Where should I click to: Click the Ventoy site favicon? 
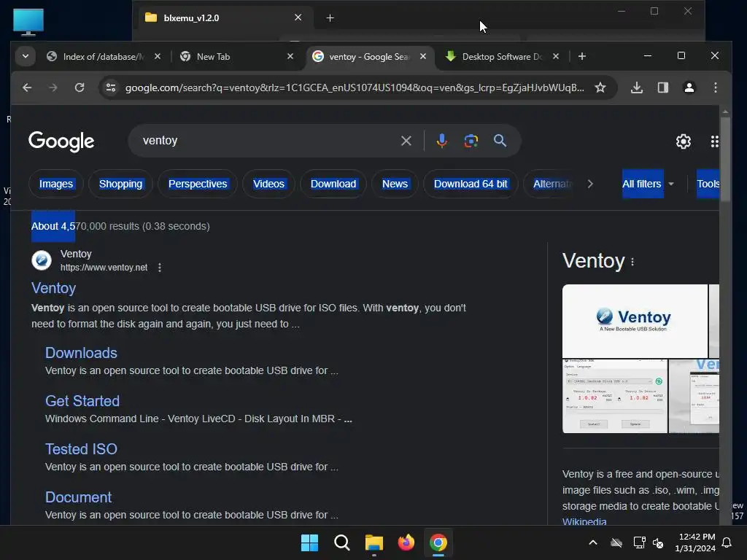[x=42, y=260]
